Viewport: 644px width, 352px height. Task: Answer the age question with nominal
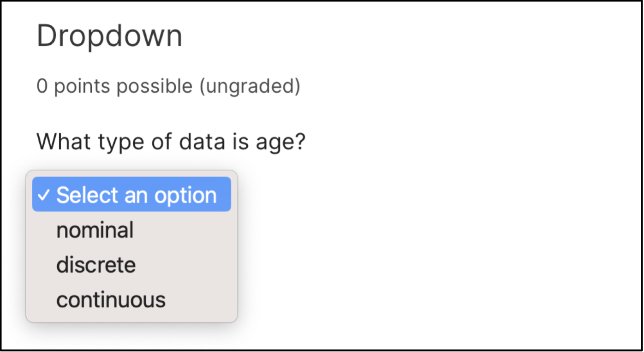(x=95, y=230)
